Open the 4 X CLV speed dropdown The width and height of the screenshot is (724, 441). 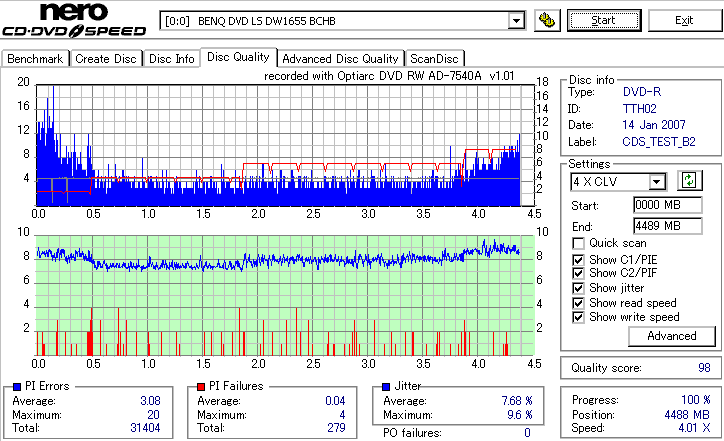point(656,181)
